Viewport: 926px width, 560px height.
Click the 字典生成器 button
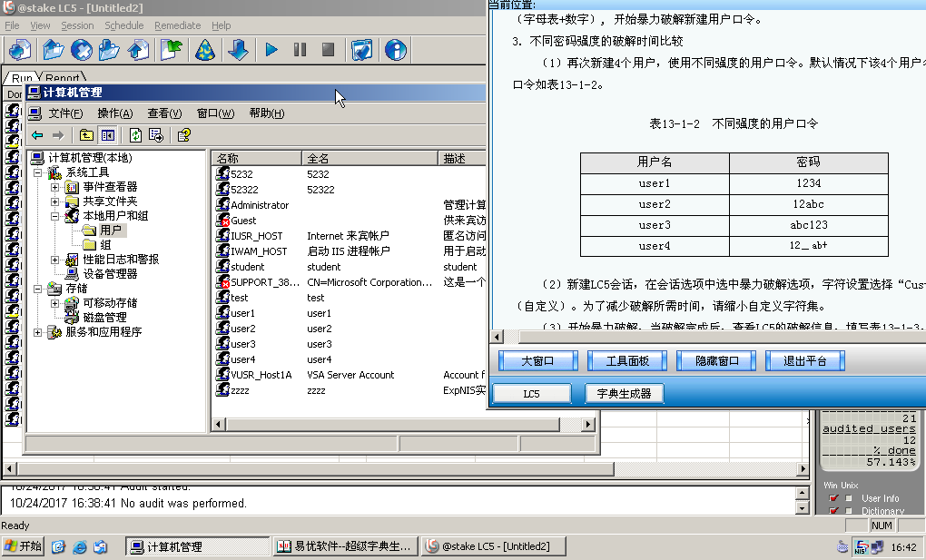[x=625, y=393]
